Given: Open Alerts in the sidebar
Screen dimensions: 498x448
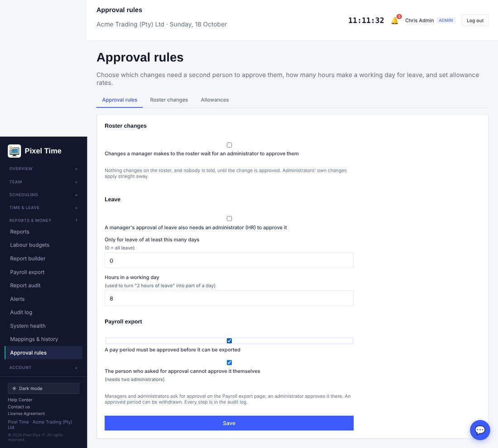Looking at the screenshot, I should tap(43, 299).
